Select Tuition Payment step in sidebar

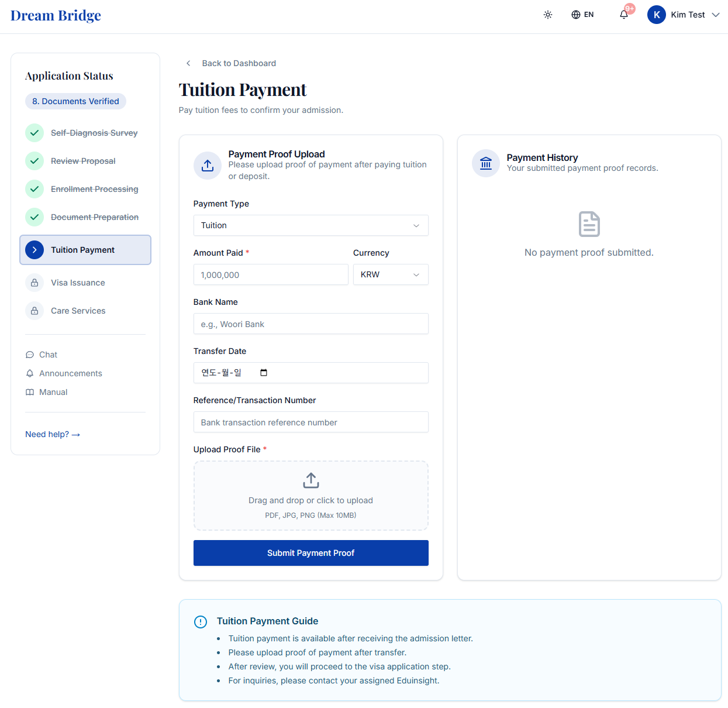click(x=85, y=250)
